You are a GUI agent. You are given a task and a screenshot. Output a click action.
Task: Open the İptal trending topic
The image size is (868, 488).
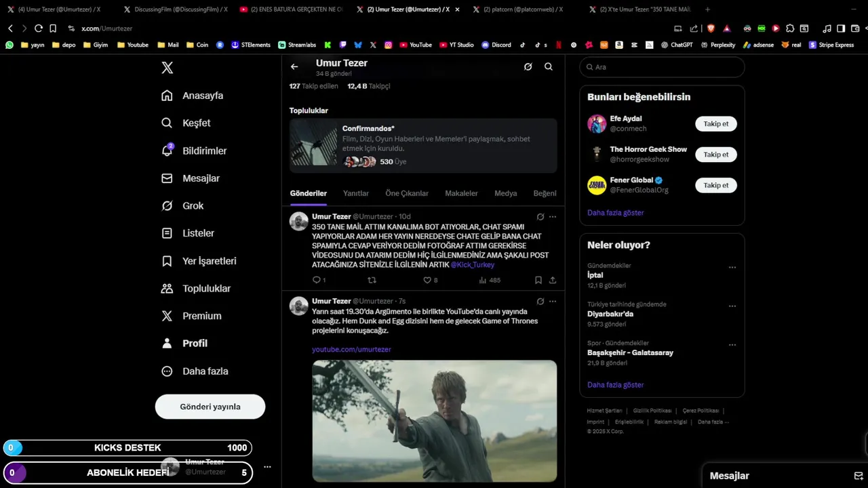tap(595, 275)
